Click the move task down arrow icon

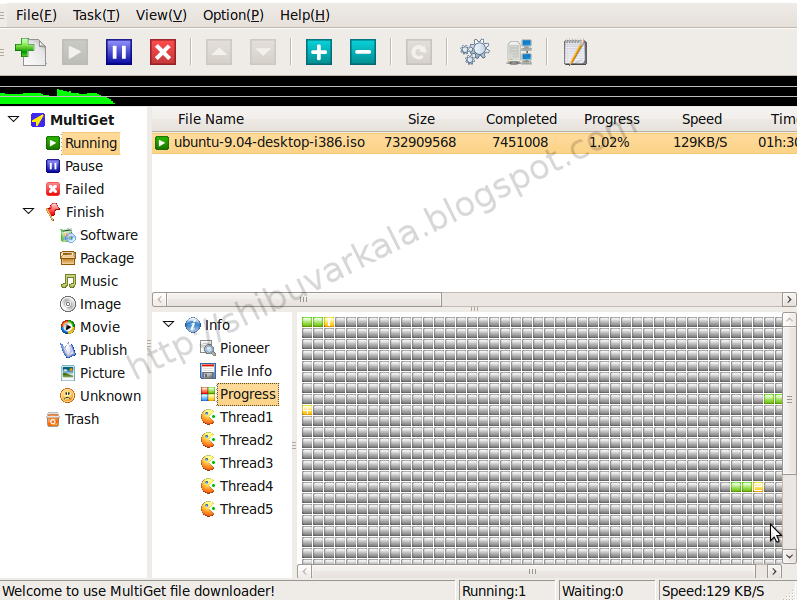tap(263, 52)
